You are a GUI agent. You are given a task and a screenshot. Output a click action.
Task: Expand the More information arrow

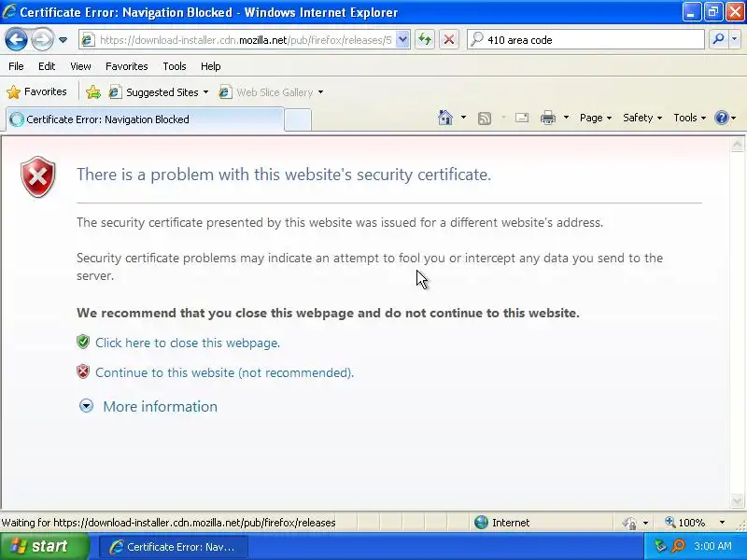coord(86,406)
